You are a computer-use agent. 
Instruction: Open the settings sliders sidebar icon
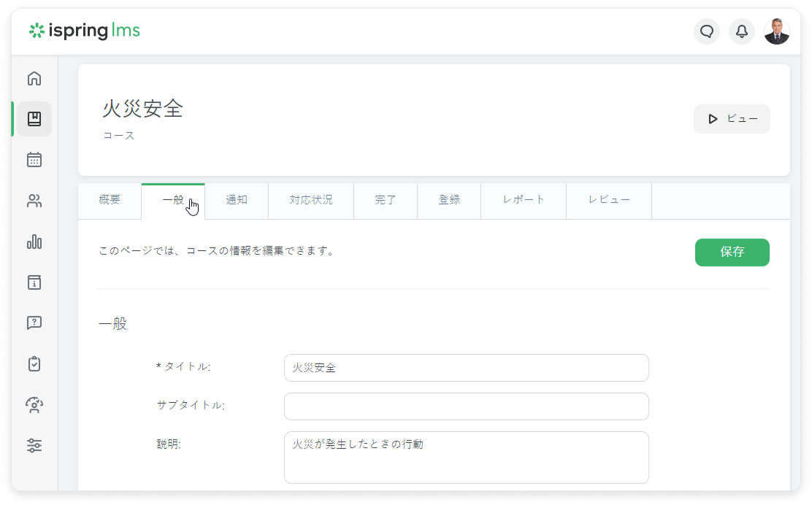tap(34, 445)
